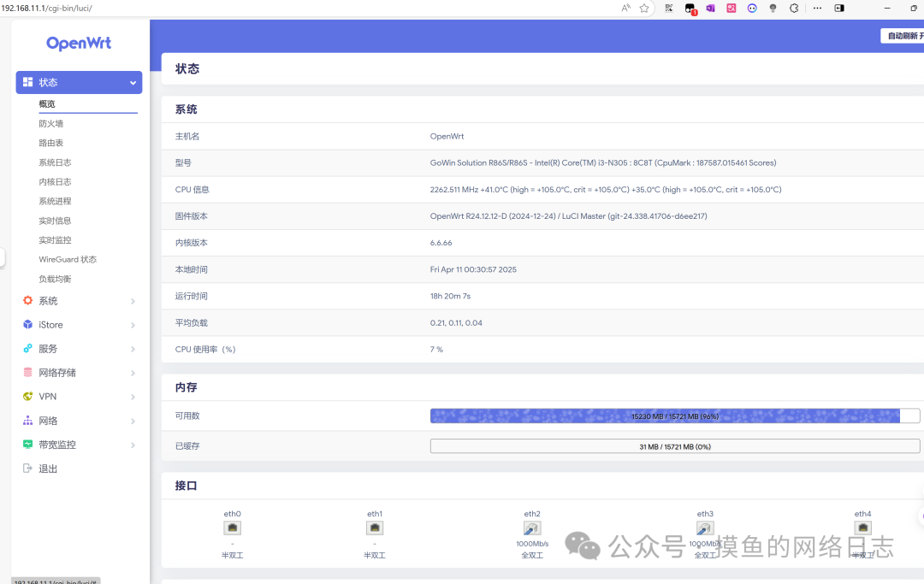
Task: Expand the 系统 sidebar menu
Action: (x=79, y=301)
